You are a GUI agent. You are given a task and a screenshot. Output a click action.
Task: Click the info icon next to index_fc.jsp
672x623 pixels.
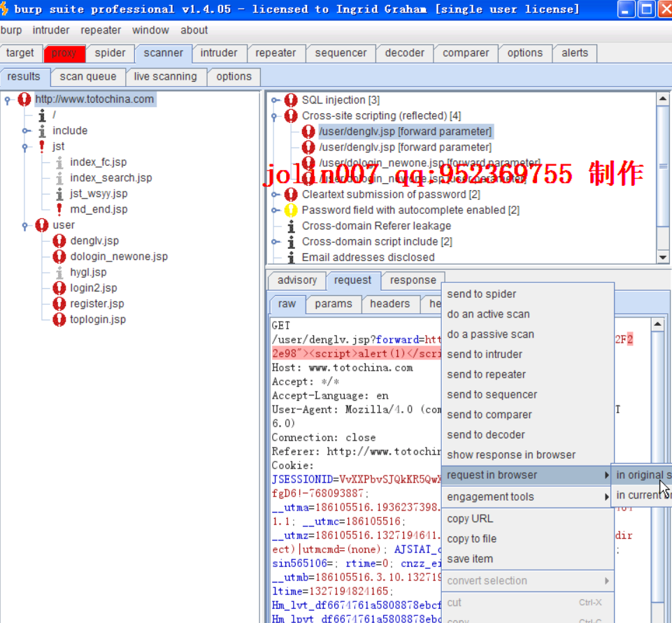59,162
